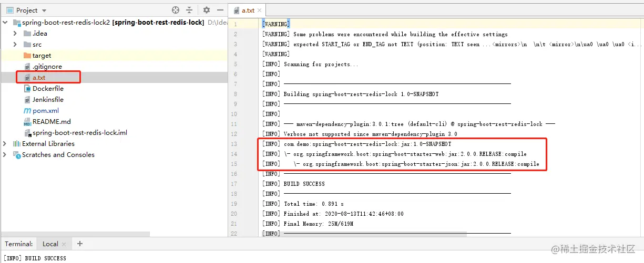This screenshot has height=263, width=644.
Task: Expand Scratches and Consoles node
Action: click(5, 154)
